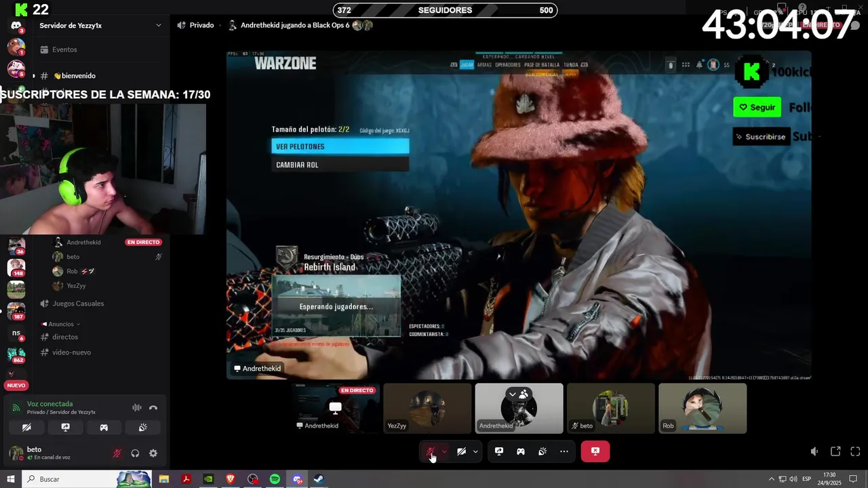Open the directos text channel

tap(100, 337)
